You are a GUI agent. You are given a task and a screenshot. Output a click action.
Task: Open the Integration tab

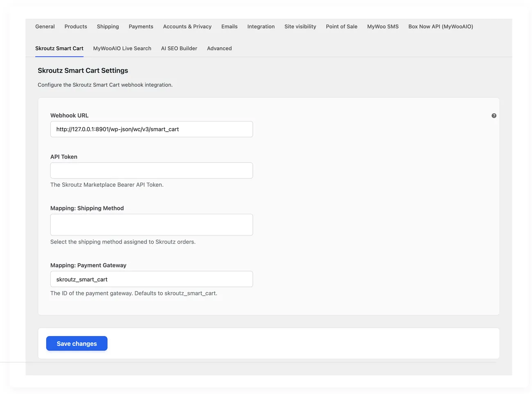pos(261,27)
